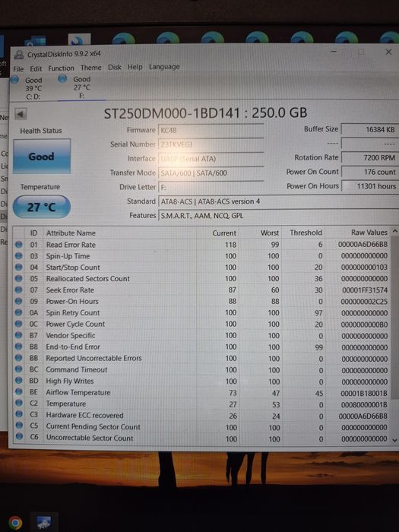Click the previous disk arrow button
This screenshot has width=399, height=532.
pyautogui.click(x=21, y=114)
